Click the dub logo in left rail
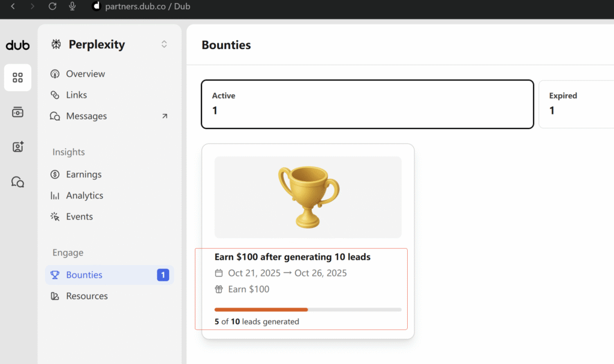 [17, 46]
